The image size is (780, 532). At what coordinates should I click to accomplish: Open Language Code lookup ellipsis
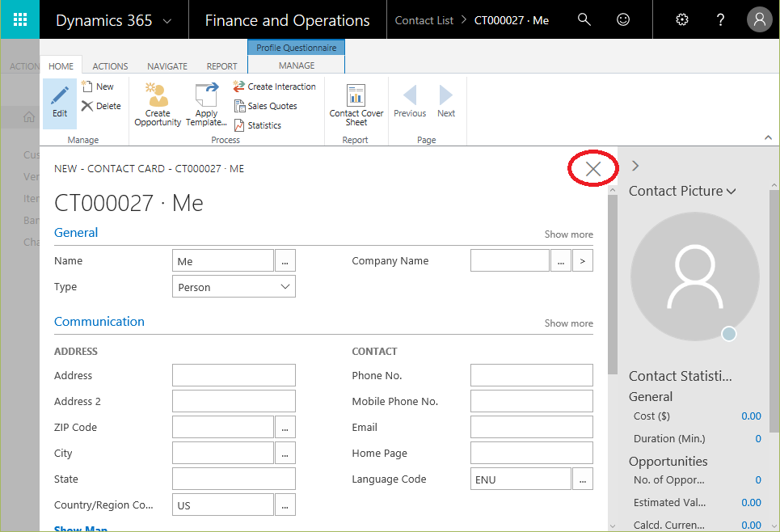tap(583, 479)
